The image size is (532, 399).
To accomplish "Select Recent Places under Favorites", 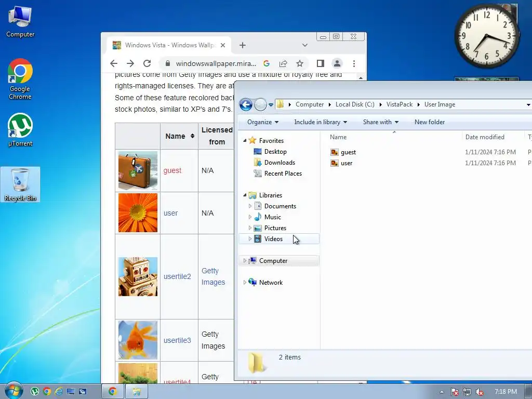I will coord(283,174).
